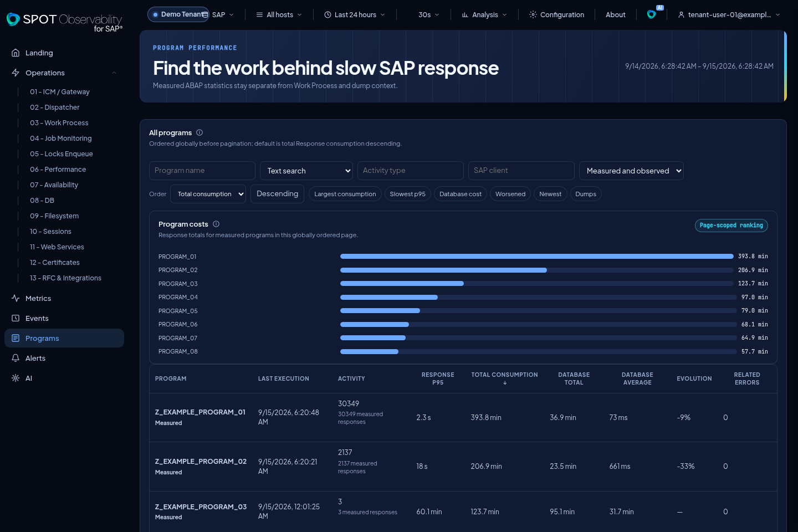Click the sort arrow under Total Consumption header
The width and height of the screenshot is (798, 532).
pyautogui.click(x=505, y=383)
